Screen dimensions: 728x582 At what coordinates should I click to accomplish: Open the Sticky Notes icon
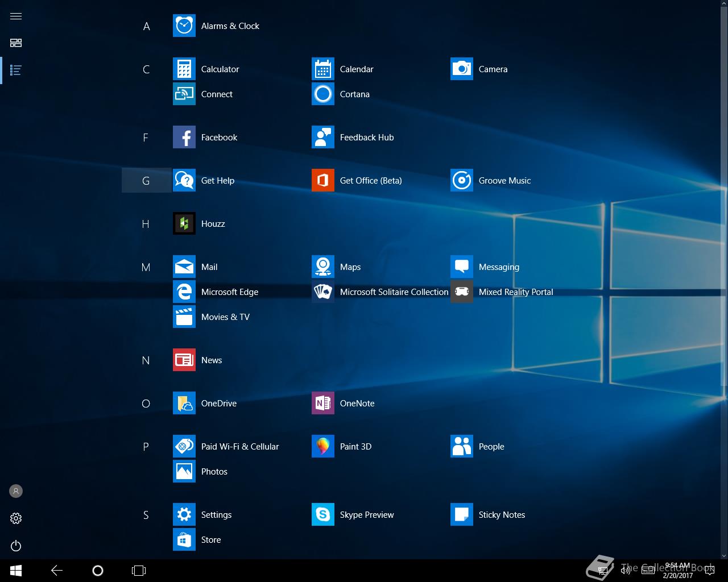(x=462, y=514)
